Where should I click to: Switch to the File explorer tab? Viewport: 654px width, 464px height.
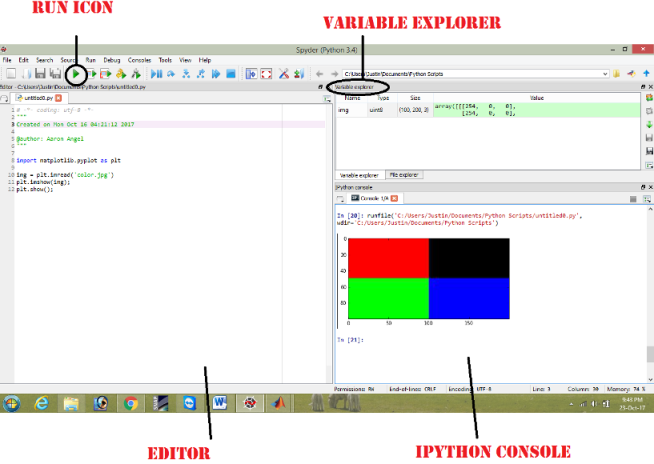(404, 175)
